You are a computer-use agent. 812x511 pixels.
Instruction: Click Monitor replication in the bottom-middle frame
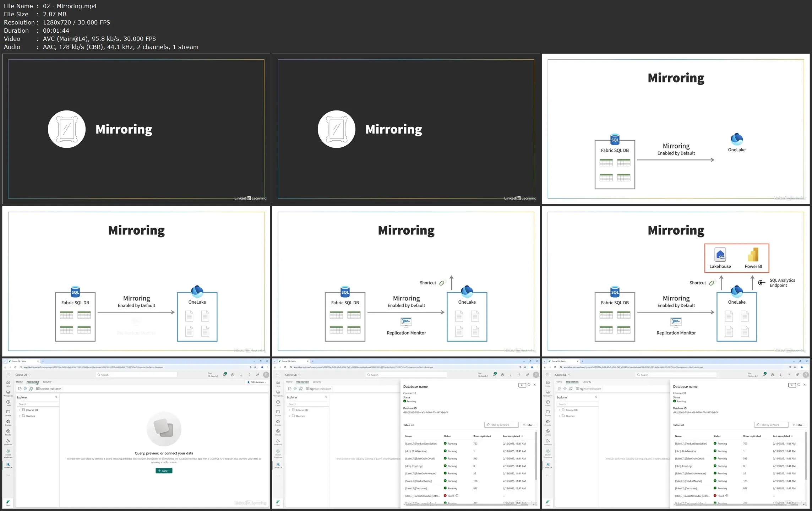pos(318,389)
